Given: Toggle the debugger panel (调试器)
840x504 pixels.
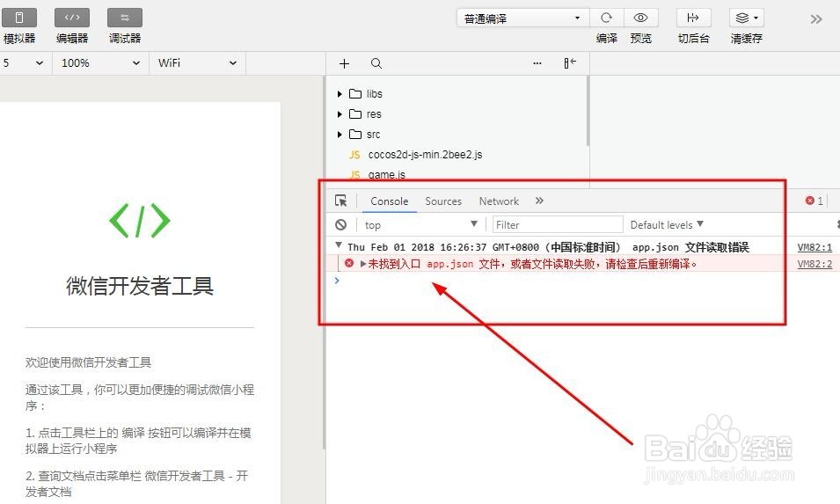Looking at the screenshot, I should pos(125,18).
